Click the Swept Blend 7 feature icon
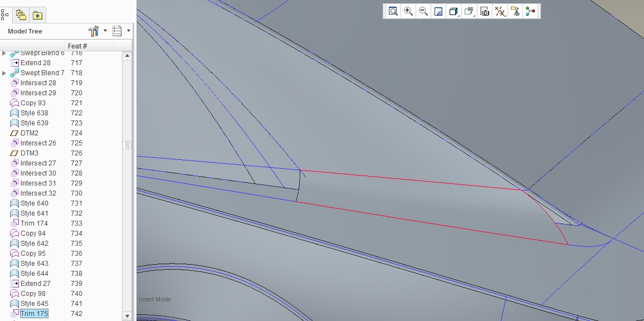Image resolution: width=644 pixels, height=321 pixels. (x=14, y=73)
